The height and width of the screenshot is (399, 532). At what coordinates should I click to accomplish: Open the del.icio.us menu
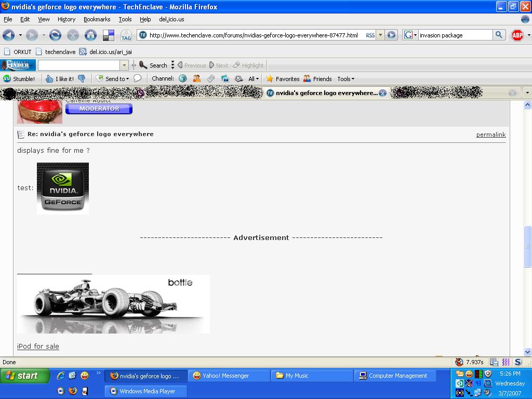171,19
